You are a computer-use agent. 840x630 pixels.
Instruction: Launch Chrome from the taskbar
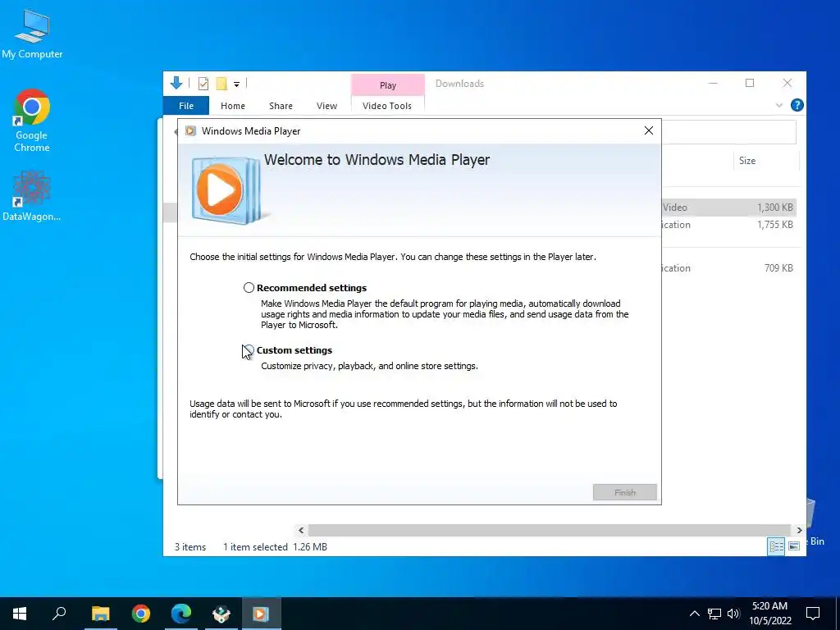point(141,614)
